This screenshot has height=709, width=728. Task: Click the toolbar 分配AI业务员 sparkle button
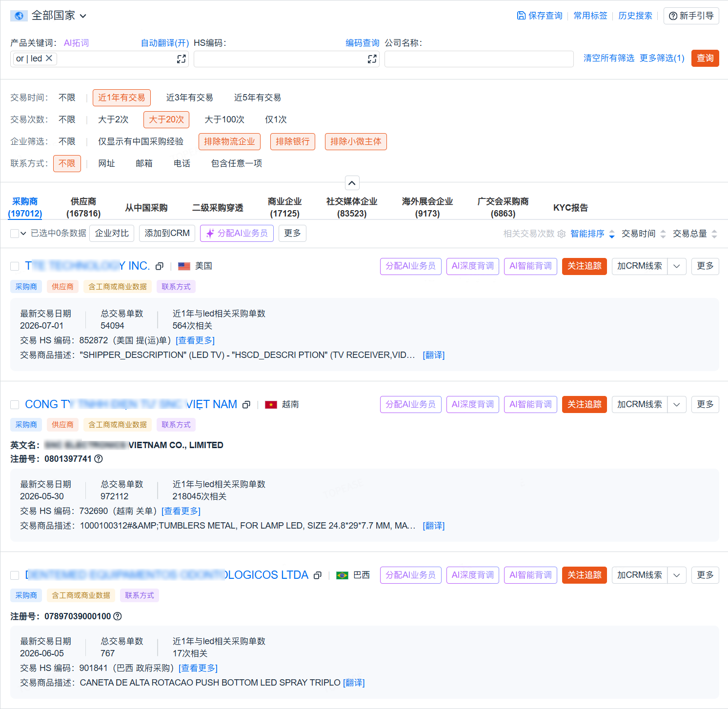237,233
